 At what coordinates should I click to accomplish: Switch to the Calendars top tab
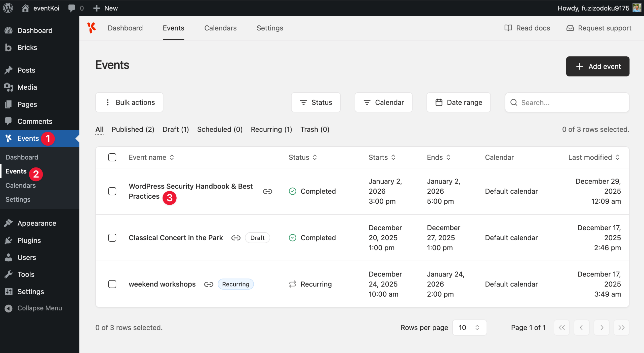pos(220,28)
